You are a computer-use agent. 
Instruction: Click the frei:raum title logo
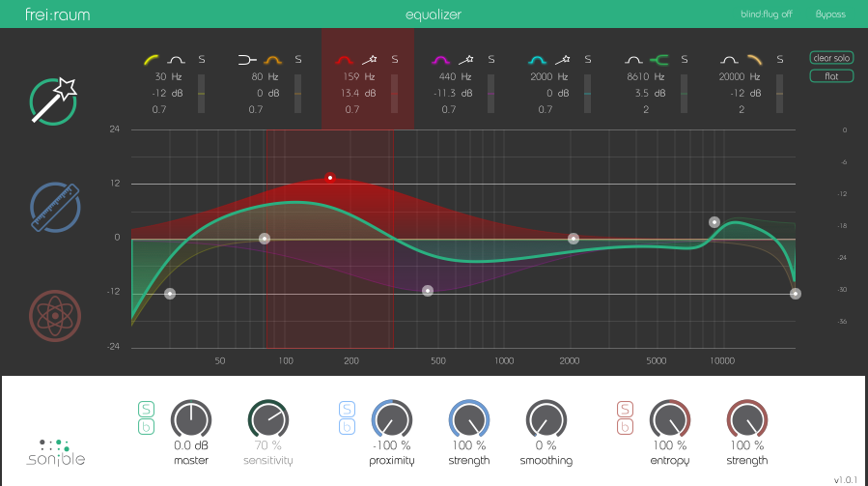[x=58, y=14]
